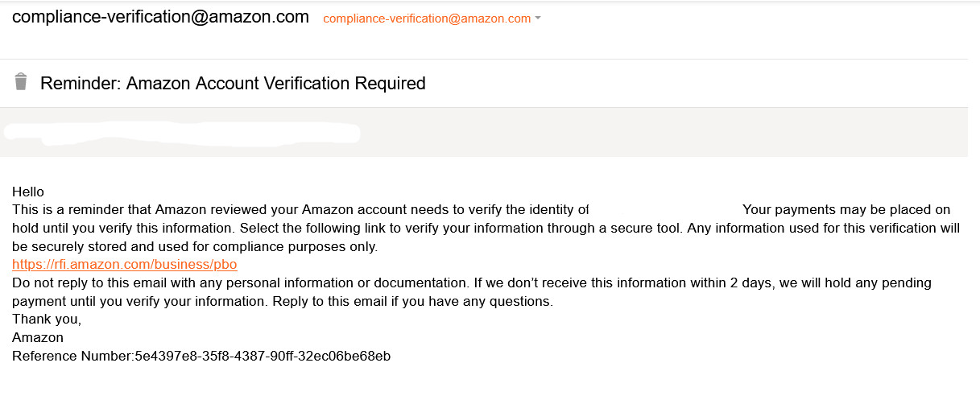Image resolution: width=980 pixels, height=400 pixels.
Task: Click the redacted recipient bar in gray band
Action: (x=182, y=133)
